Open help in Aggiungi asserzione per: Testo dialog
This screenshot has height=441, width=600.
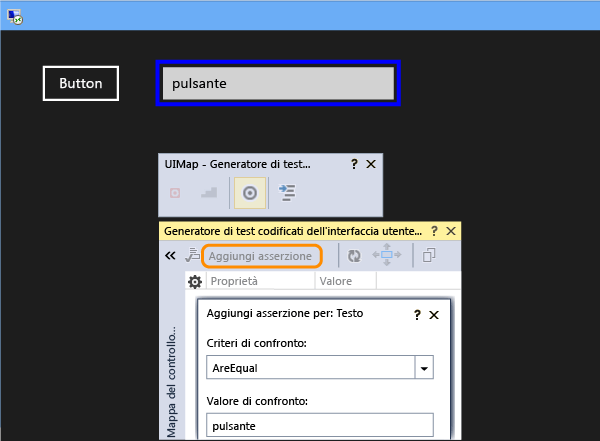(x=417, y=315)
